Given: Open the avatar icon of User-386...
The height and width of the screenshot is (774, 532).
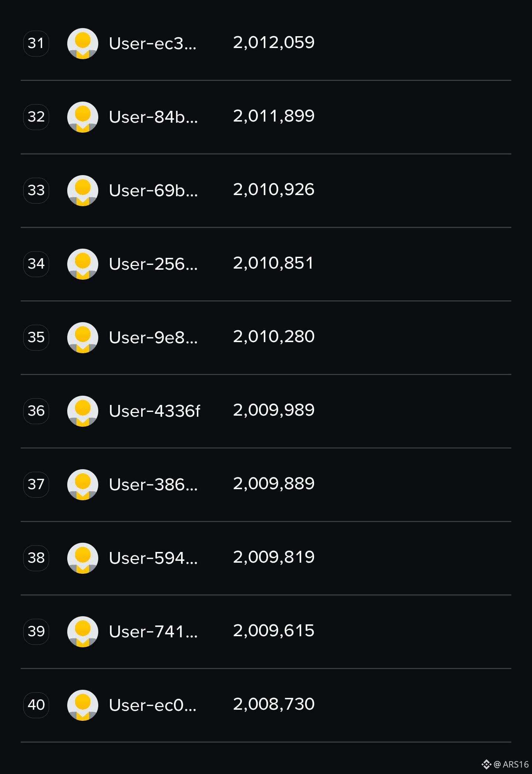Looking at the screenshot, I should pos(82,484).
